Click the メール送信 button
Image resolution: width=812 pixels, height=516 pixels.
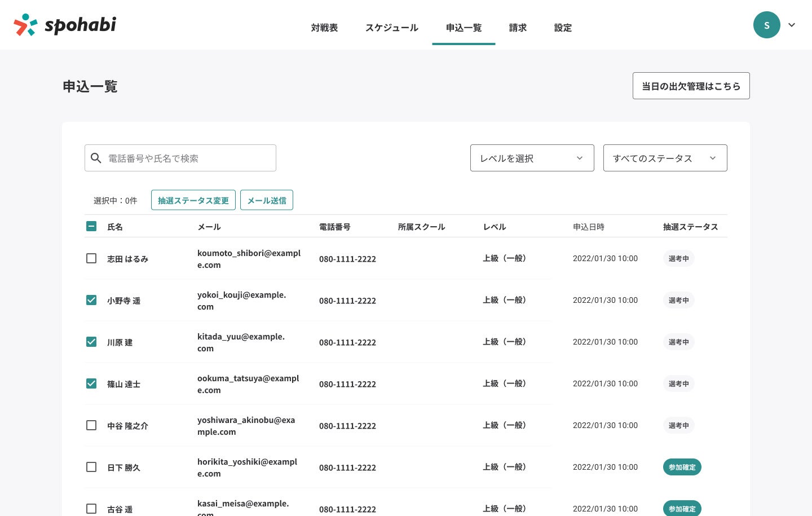pos(267,200)
